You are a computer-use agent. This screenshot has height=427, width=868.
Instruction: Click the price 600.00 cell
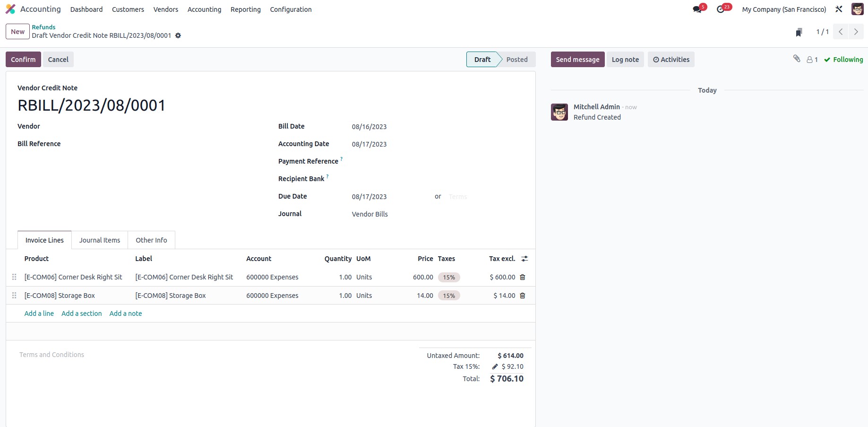click(x=423, y=277)
